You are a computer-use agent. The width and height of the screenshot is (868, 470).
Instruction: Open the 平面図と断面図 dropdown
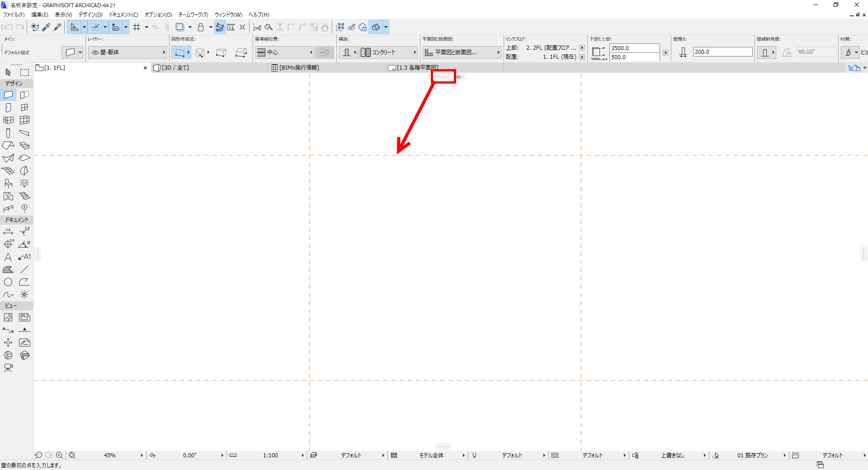462,52
